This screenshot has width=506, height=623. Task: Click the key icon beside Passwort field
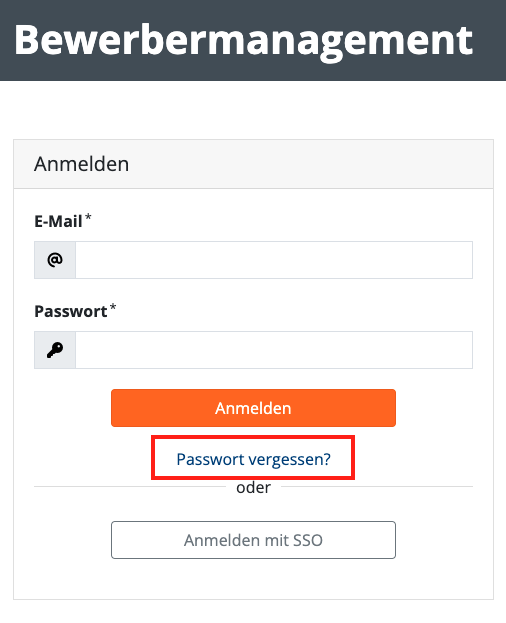coord(55,350)
